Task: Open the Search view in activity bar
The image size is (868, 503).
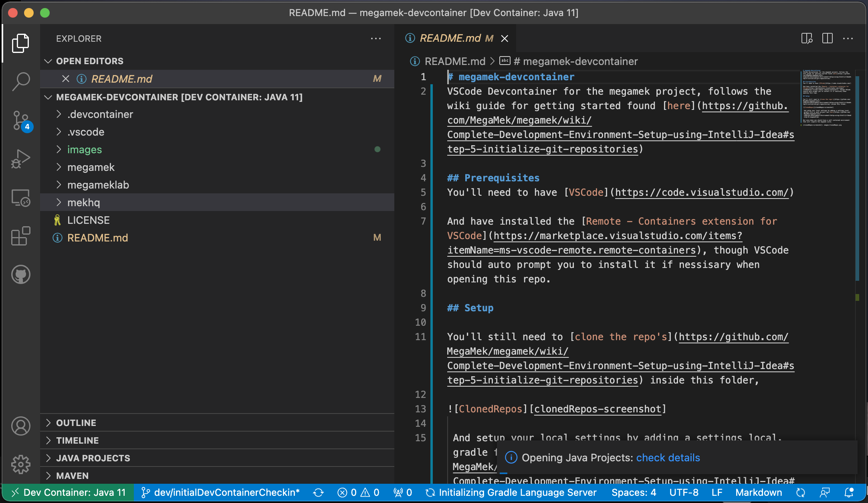Action: pos(21,81)
